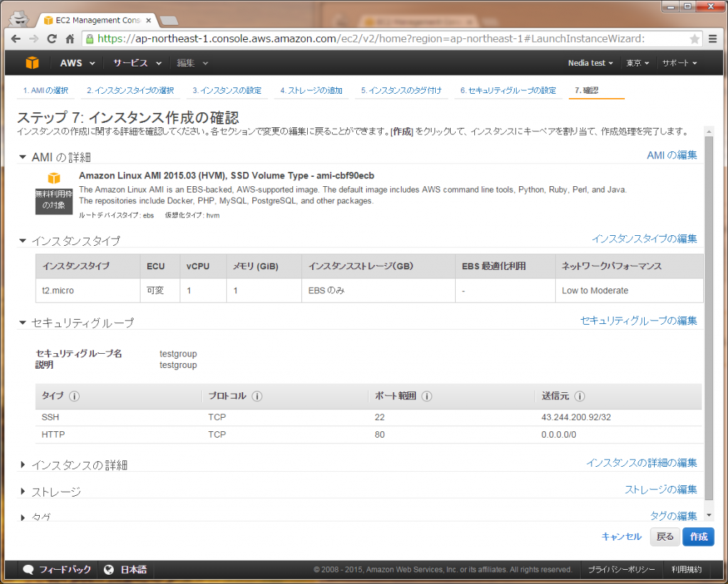Open Chrome hamburger menu
The image size is (728, 584).
(713, 39)
